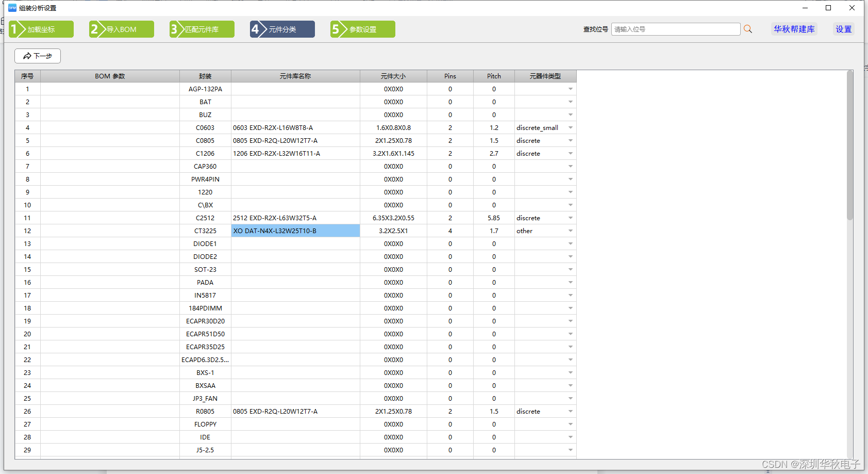Click the CAP360 package cell
Viewport: 868px width, 474px height.
[x=205, y=167]
